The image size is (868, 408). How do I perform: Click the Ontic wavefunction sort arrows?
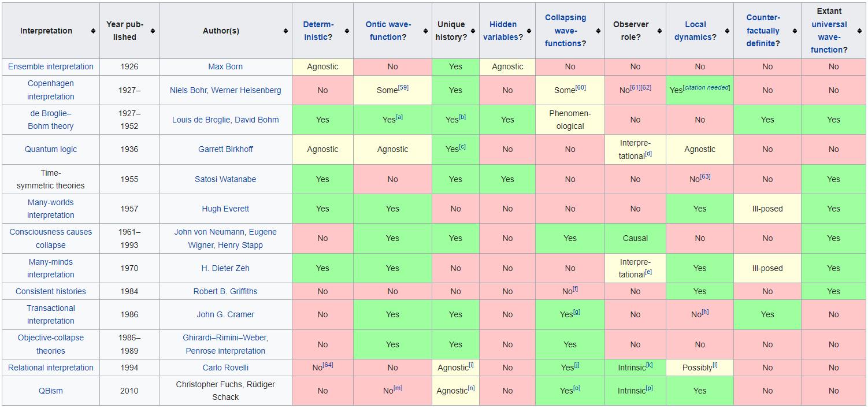coord(425,31)
